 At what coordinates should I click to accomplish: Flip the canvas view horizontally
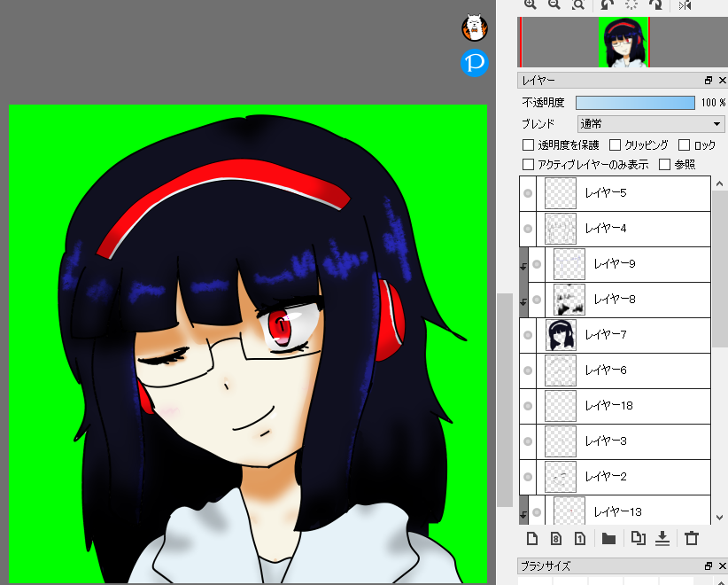coord(685,4)
